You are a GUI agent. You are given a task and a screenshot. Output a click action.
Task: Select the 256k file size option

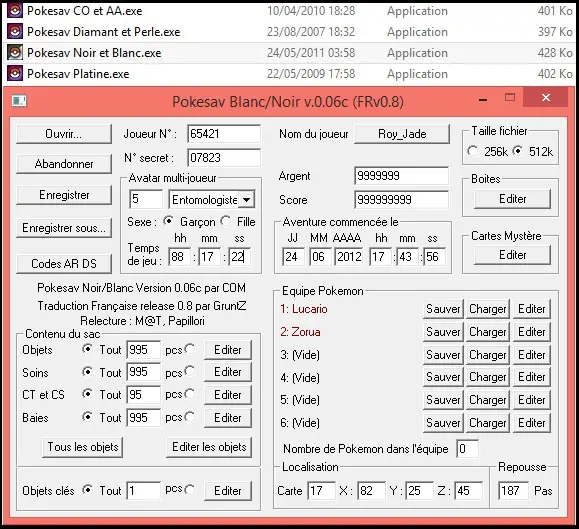472,151
